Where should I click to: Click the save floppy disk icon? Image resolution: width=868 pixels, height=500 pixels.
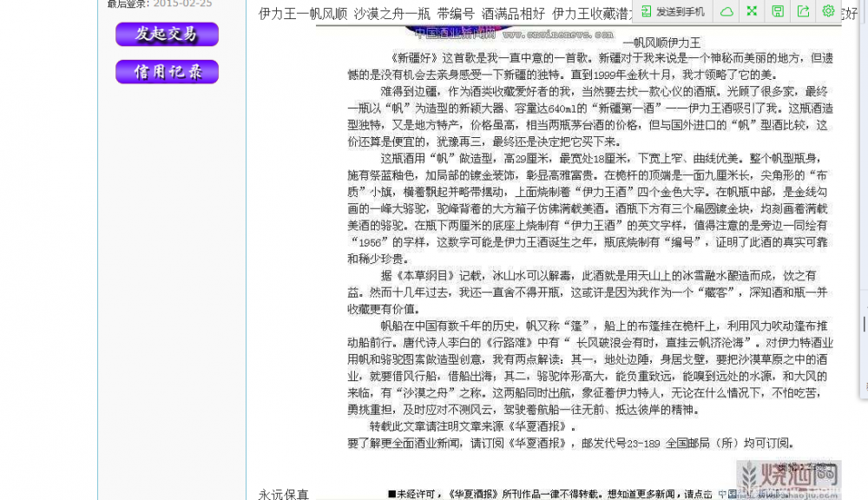(x=778, y=11)
